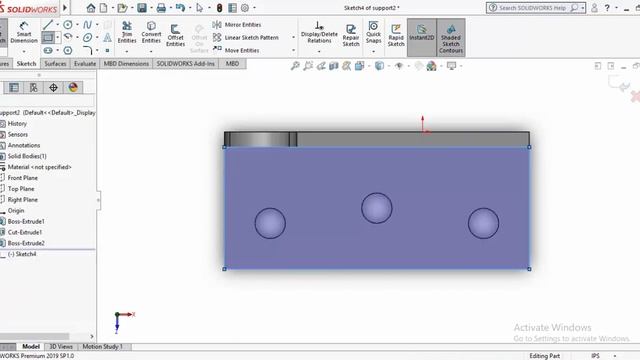The width and height of the screenshot is (640, 360).
Task: Click the Zoom to Fit view icon
Action: point(295,66)
